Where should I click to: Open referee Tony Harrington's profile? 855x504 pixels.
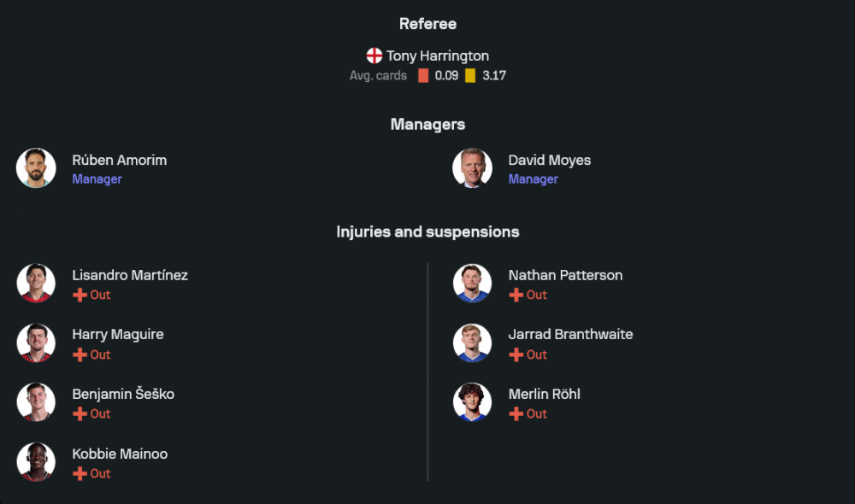tap(437, 56)
